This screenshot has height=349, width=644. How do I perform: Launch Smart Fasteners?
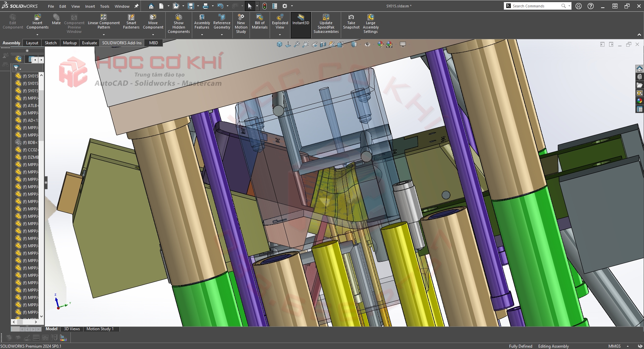(131, 21)
